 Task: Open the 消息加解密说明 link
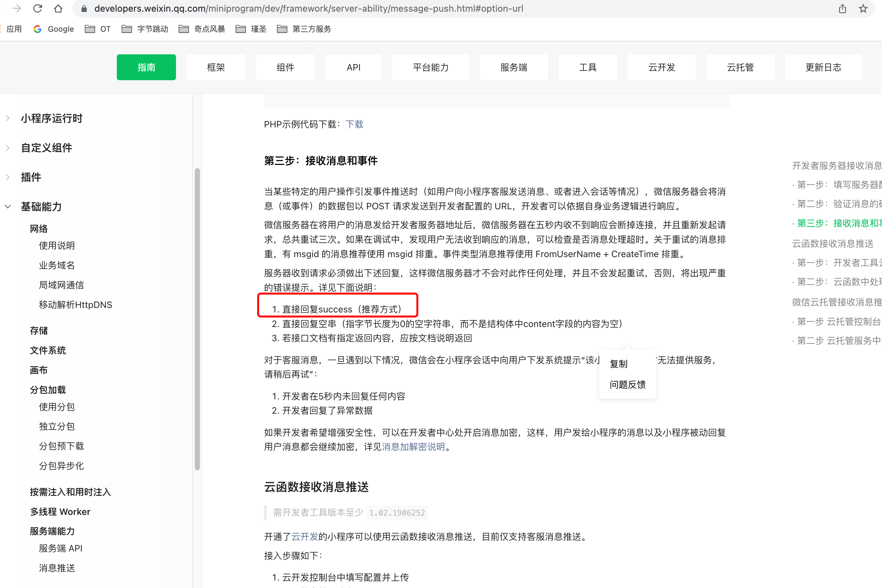[x=413, y=447]
